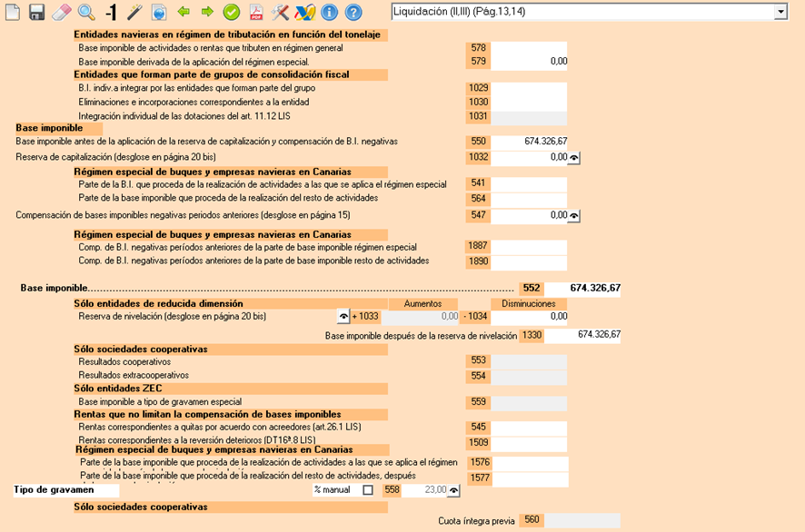Image resolution: width=805 pixels, height=532 pixels.
Task: Click the globe document icon
Action: [x=159, y=12]
